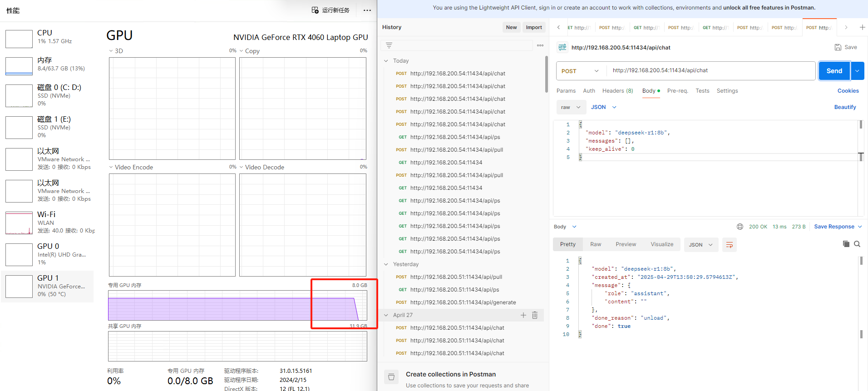Open the HTTP method POST dropdown
Viewport: 868px width, 391px height.
(x=579, y=71)
